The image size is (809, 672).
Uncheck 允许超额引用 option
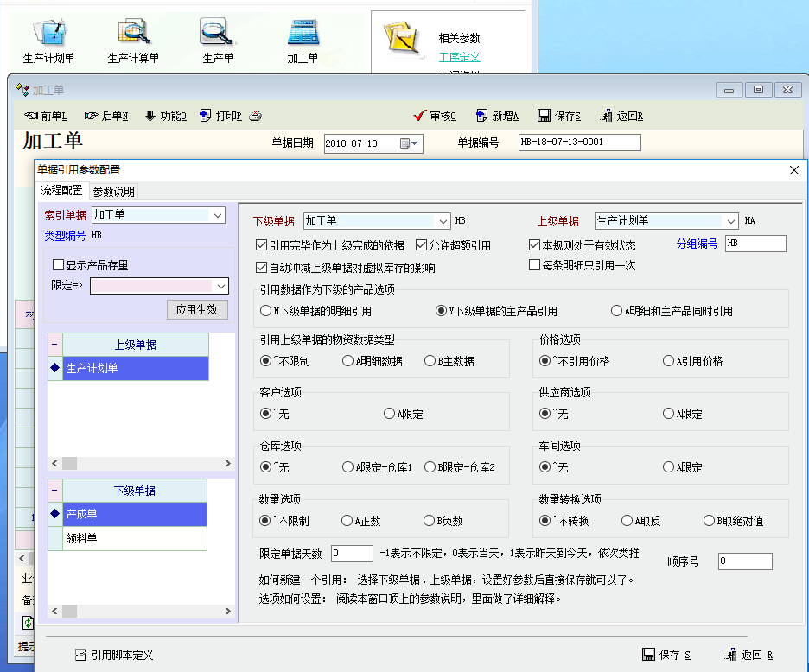422,245
